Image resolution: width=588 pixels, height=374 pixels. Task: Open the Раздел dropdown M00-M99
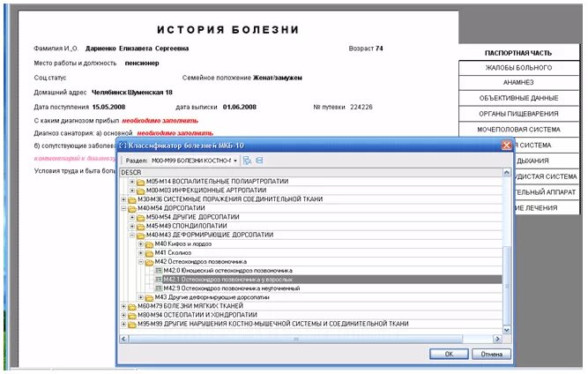[235, 161]
